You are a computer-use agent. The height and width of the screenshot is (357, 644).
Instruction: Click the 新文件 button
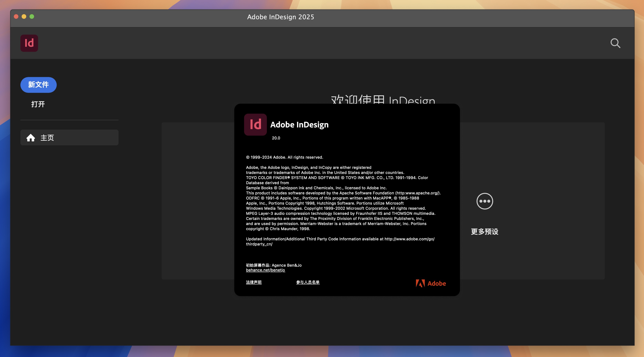tap(38, 85)
